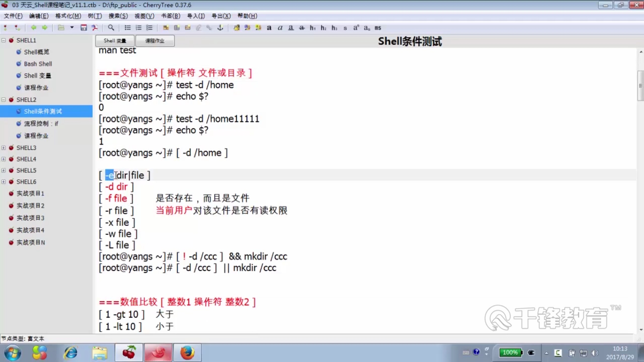
Task: Insert a numbered list
Action: (x=139, y=28)
